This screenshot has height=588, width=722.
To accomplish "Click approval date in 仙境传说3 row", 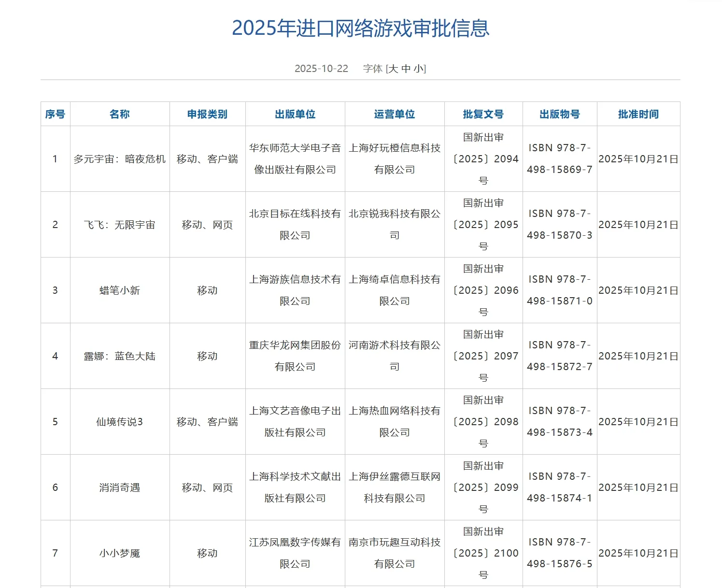I will [638, 422].
